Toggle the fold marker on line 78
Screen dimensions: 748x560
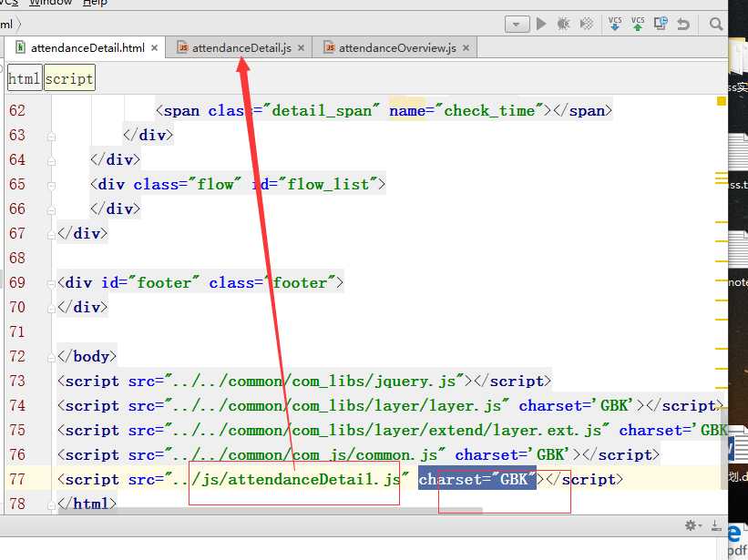52,505
